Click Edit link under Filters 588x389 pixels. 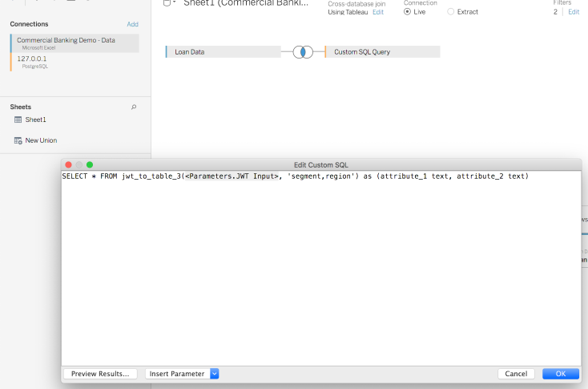tap(574, 12)
